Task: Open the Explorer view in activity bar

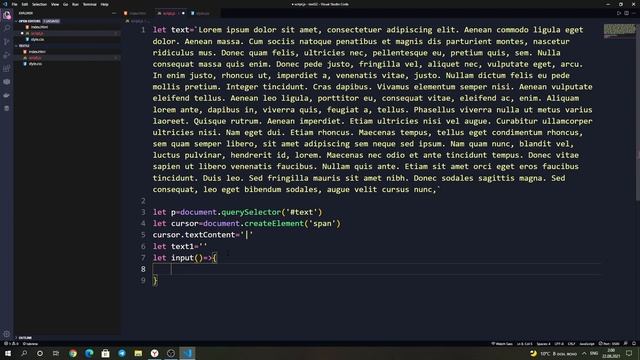Action: click(x=7, y=15)
